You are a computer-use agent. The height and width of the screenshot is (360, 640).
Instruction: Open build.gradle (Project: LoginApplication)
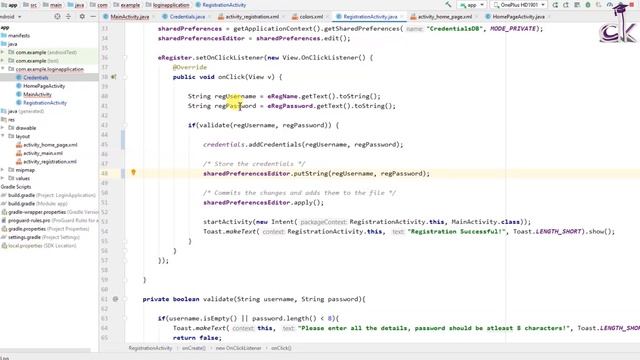point(51,195)
